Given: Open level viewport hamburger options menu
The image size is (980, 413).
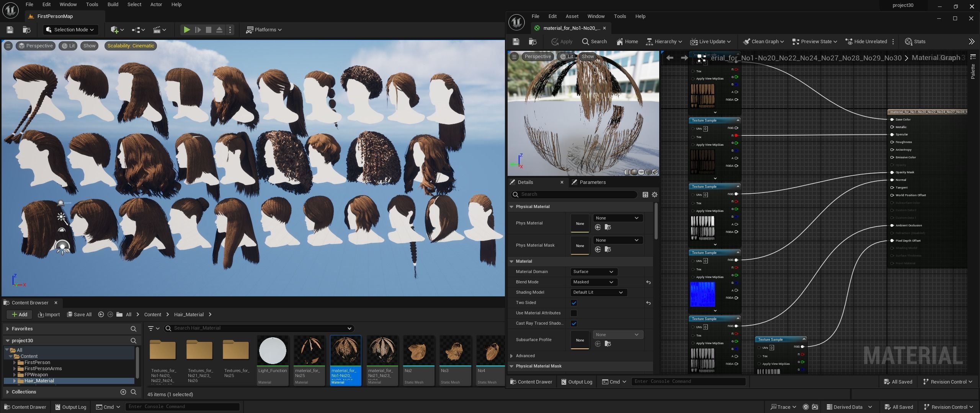Looking at the screenshot, I should coord(8,46).
